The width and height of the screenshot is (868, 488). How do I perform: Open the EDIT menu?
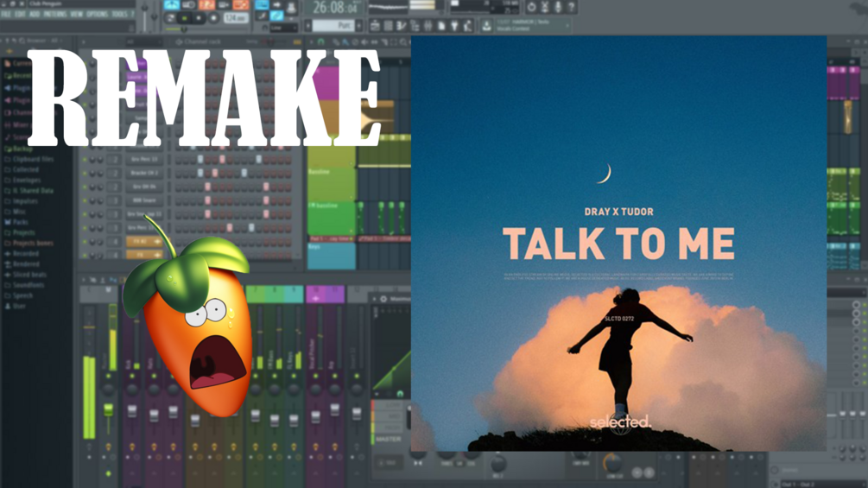coord(21,14)
